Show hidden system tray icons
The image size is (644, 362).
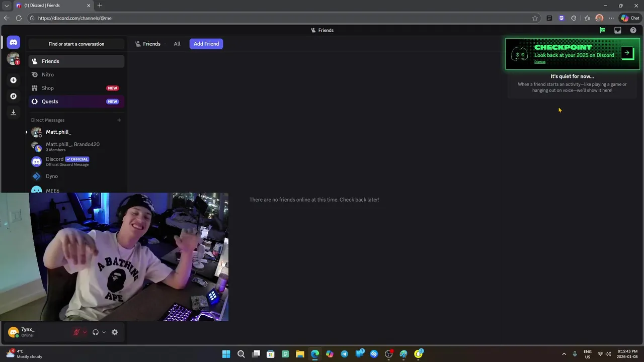click(x=564, y=354)
